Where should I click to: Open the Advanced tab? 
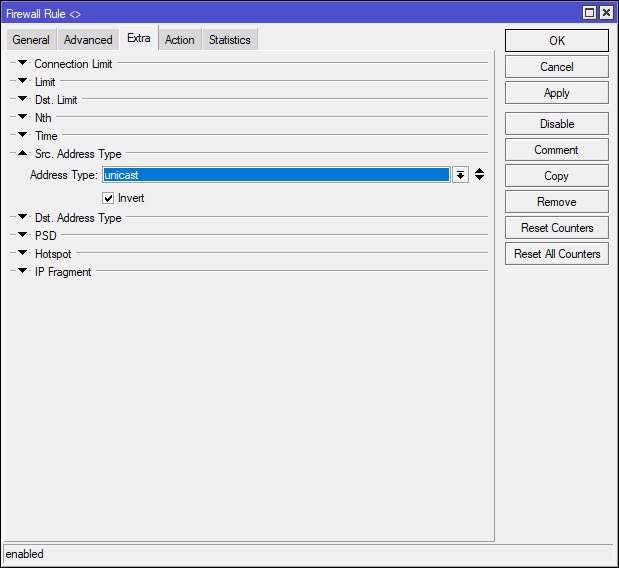pyautogui.click(x=88, y=39)
